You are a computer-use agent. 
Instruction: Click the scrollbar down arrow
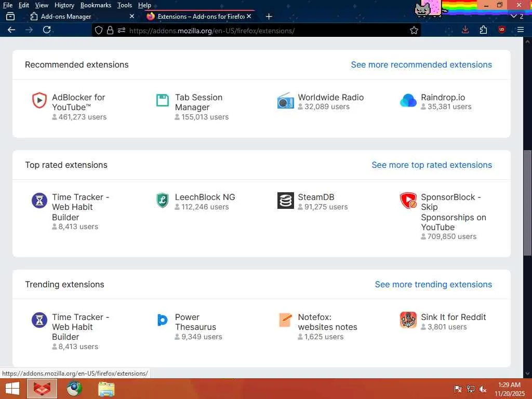(x=528, y=374)
